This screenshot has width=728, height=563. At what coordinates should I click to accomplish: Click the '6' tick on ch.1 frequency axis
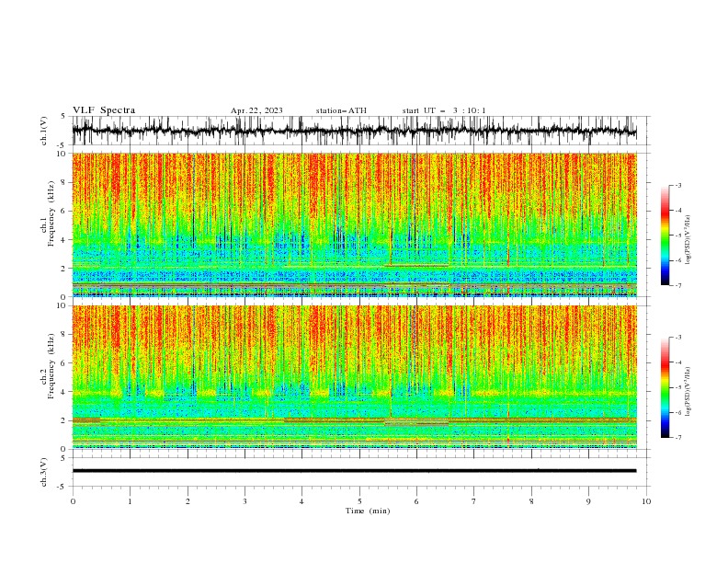click(x=65, y=211)
